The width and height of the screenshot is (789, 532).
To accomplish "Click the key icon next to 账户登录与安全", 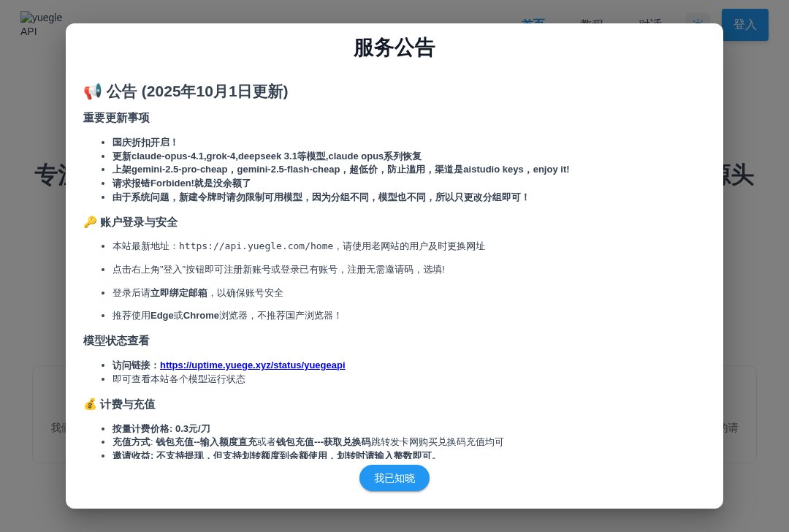I will [x=89, y=221].
